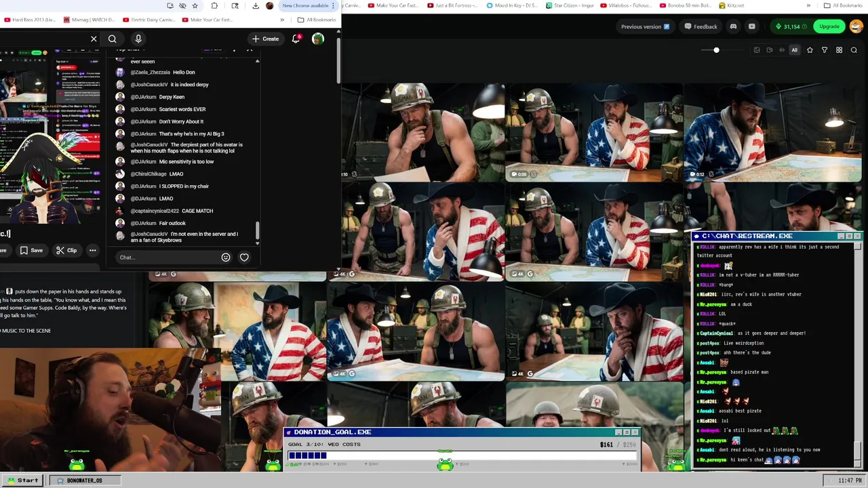The image size is (868, 488).
Task: Open Mixed In Key bookmark
Action: (513, 5)
